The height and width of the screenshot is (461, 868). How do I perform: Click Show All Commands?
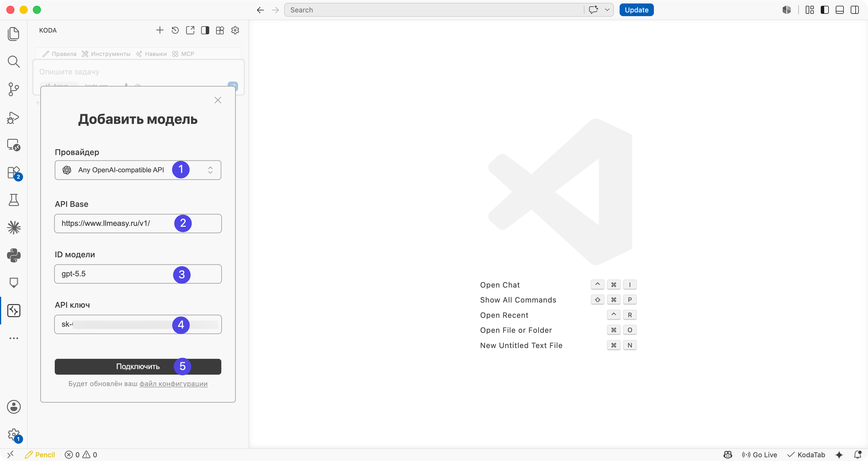518,300
